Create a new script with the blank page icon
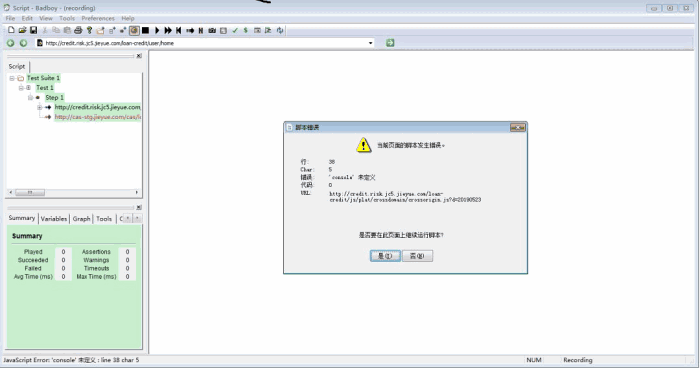700x368 pixels. [11, 30]
